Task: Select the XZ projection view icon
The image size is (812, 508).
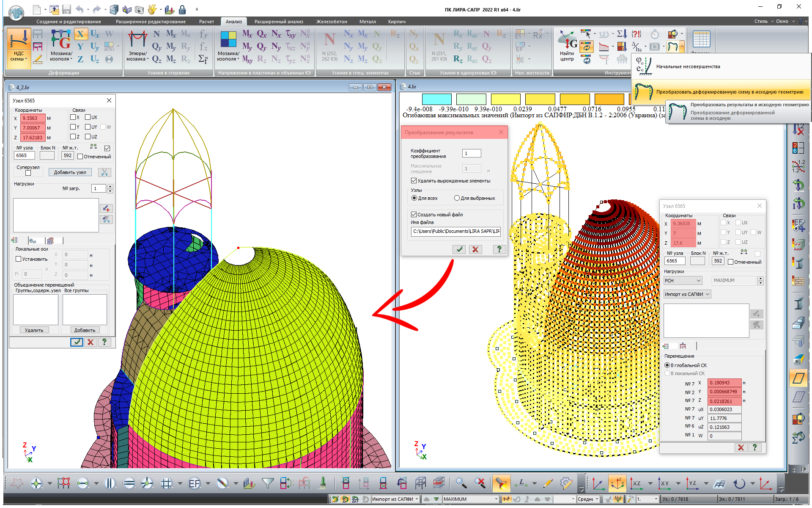Action: coord(636,483)
